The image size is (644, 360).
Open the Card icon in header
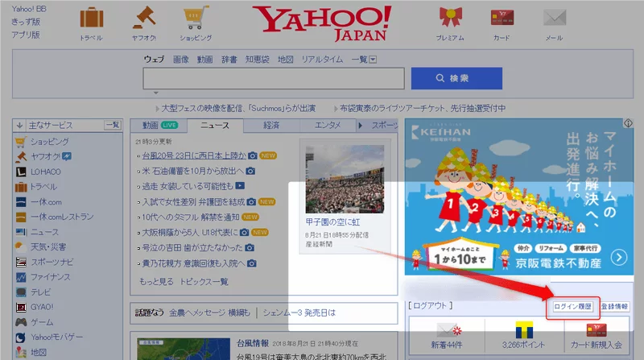pos(502,18)
